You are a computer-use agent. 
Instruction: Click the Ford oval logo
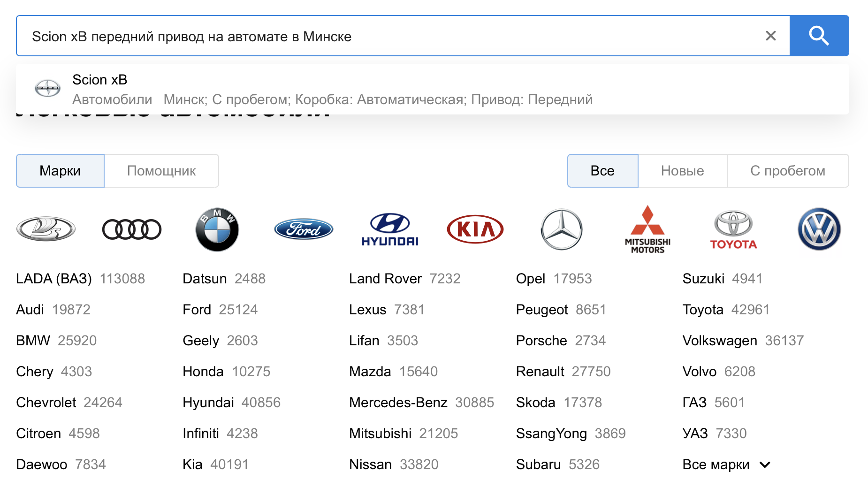304,229
